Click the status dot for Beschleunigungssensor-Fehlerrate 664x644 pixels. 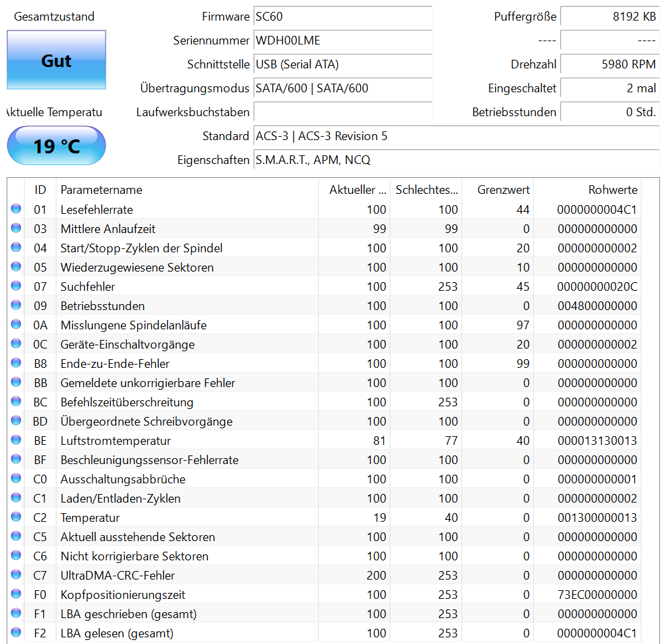tap(16, 459)
